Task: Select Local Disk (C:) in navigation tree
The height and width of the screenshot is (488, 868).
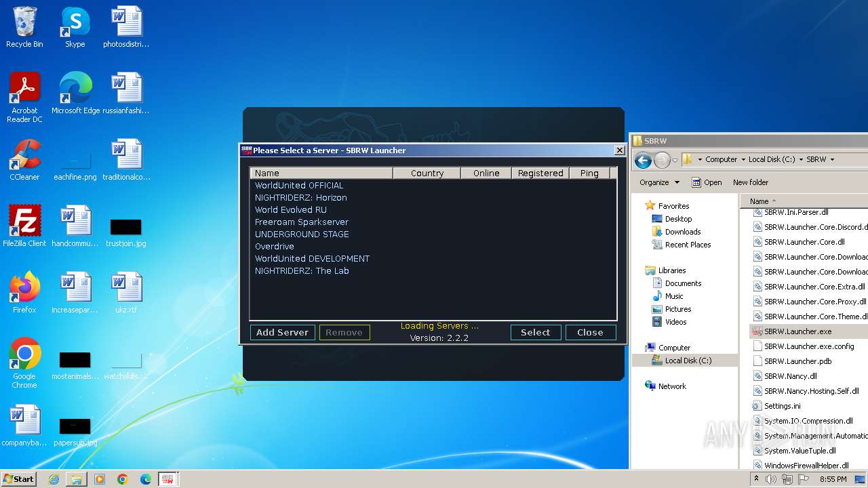Action: (x=681, y=361)
